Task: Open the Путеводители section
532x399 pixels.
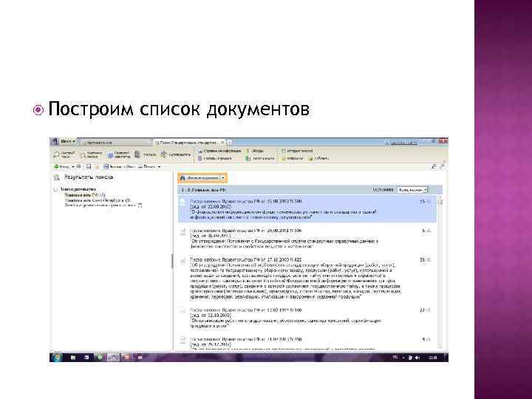Action: click(176, 154)
